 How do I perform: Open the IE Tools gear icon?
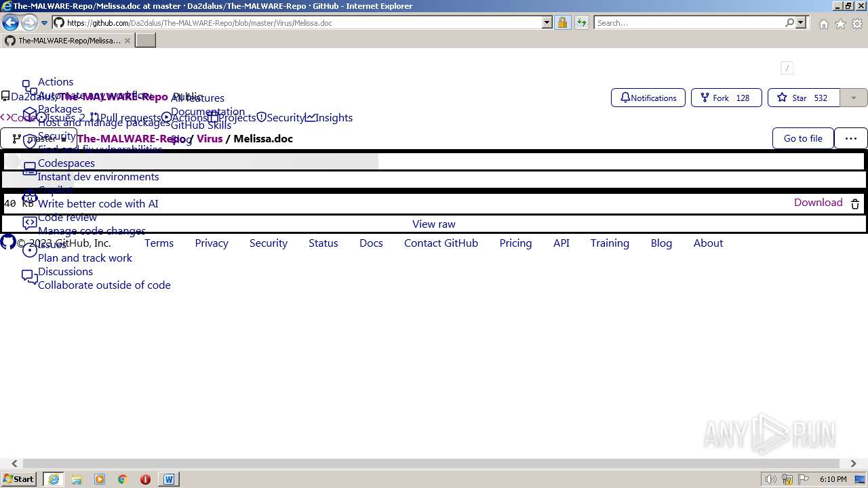pos(857,24)
